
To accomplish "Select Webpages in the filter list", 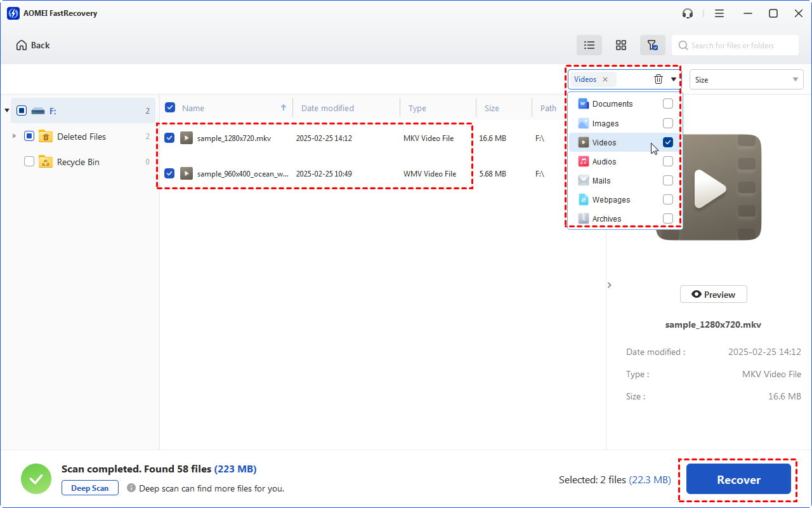I will pyautogui.click(x=611, y=200).
